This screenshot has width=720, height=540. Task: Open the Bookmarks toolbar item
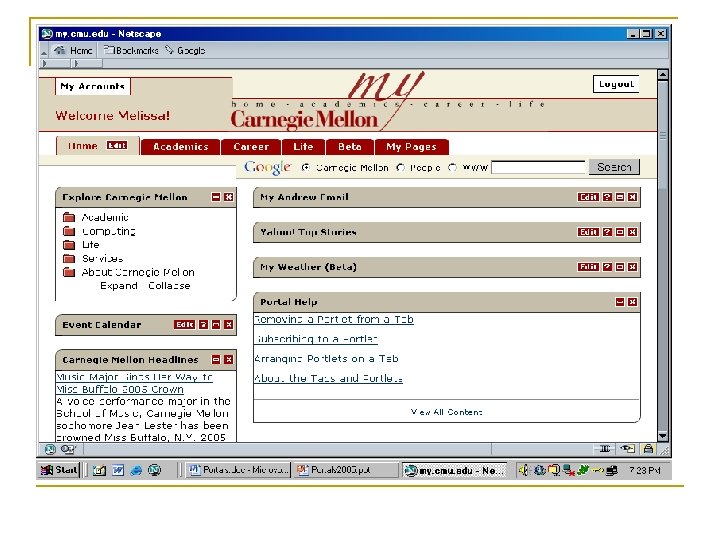[x=131, y=51]
